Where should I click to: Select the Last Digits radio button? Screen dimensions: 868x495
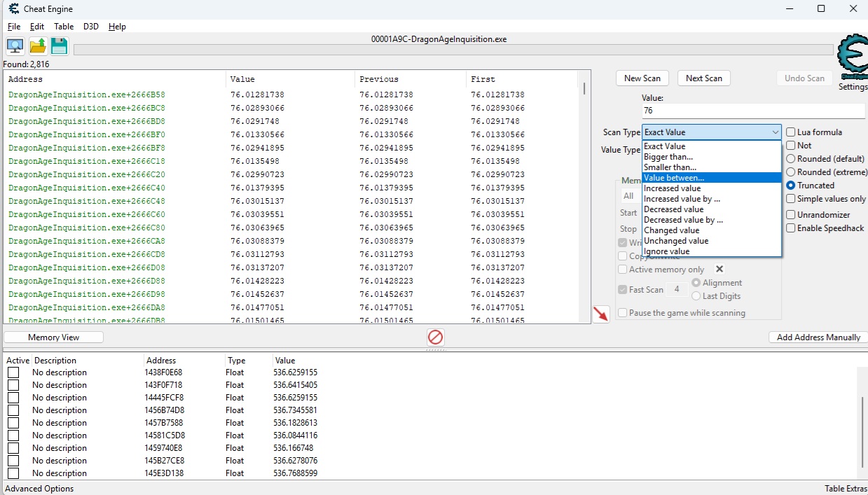696,296
